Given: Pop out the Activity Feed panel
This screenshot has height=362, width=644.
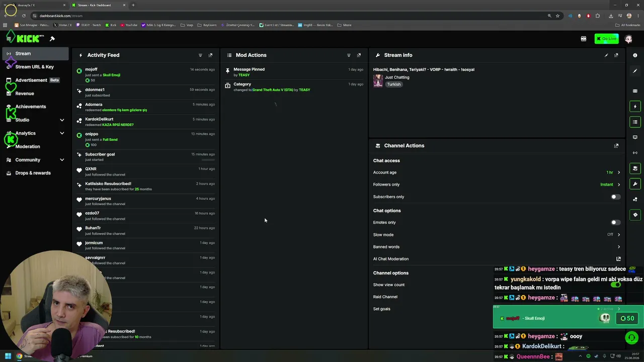Looking at the screenshot, I should click(210, 55).
